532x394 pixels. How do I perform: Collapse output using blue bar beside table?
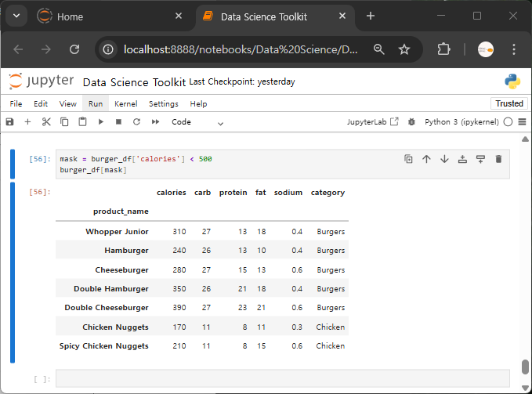[x=13, y=273]
